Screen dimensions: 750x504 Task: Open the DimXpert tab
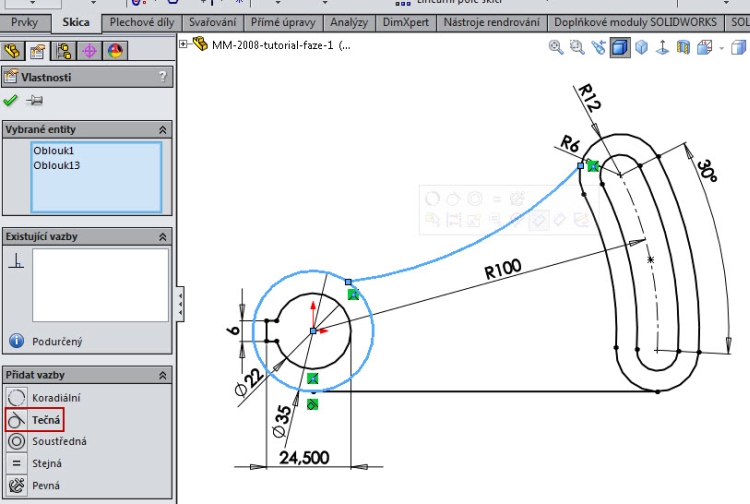406,22
